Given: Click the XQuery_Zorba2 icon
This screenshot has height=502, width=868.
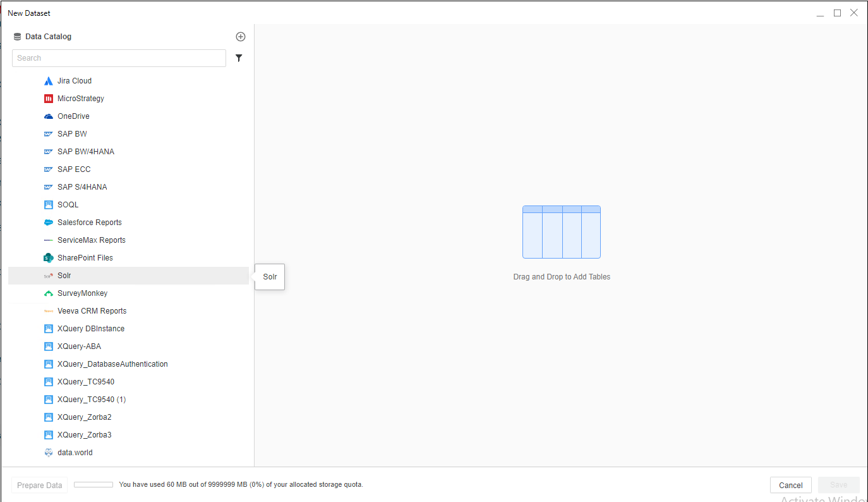Looking at the screenshot, I should [x=49, y=417].
